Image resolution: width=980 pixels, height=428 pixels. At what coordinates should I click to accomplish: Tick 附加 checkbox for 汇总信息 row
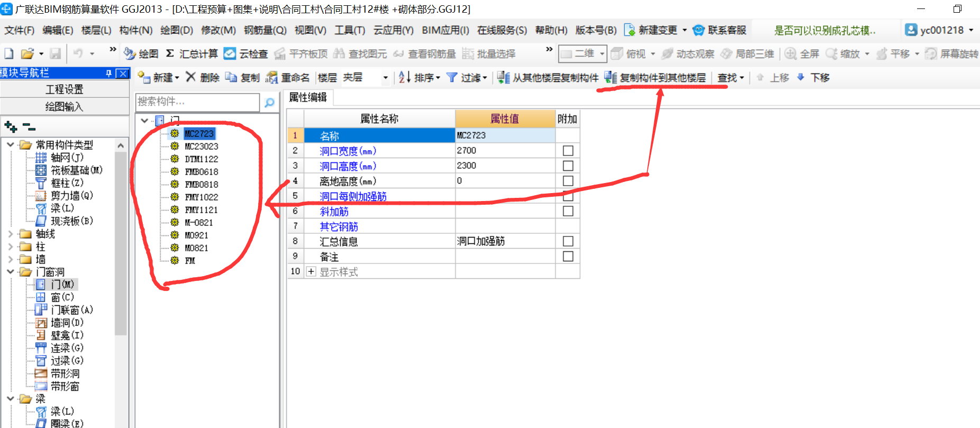568,241
